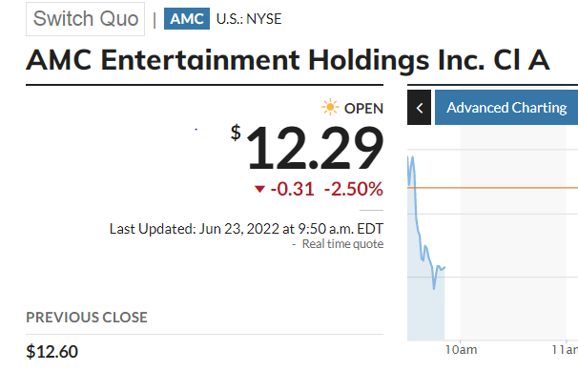
Task: Click the Last Updated timestamp text
Action: tap(246, 229)
